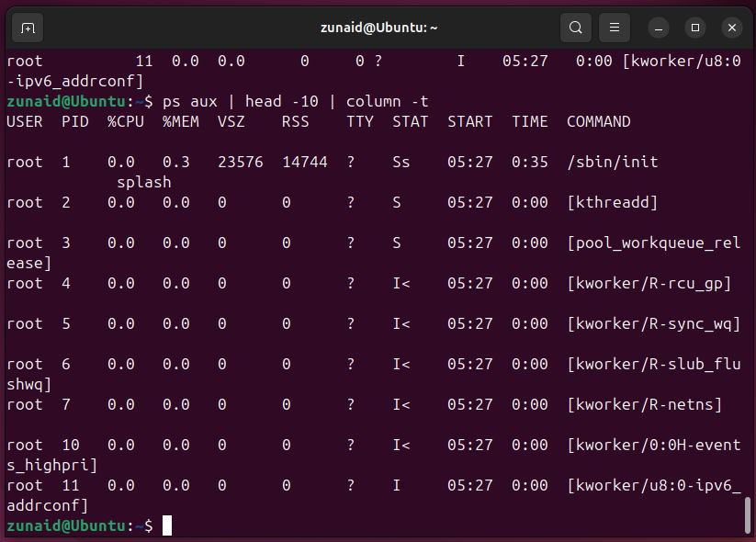Viewport: 756px width, 542px height.
Task: Click the STAT column header
Action: (411, 121)
